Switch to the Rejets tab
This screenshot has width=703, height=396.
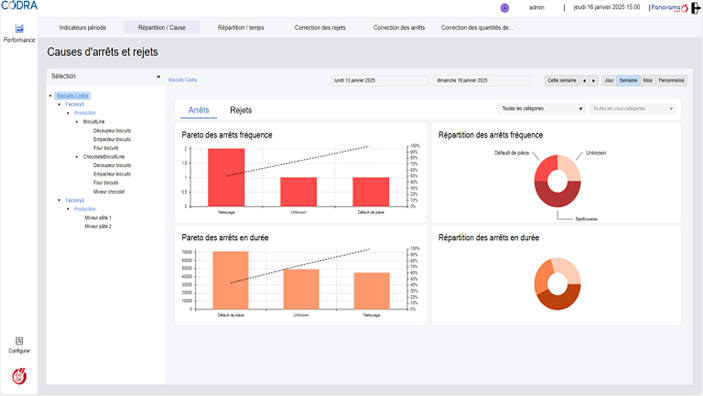pyautogui.click(x=241, y=110)
